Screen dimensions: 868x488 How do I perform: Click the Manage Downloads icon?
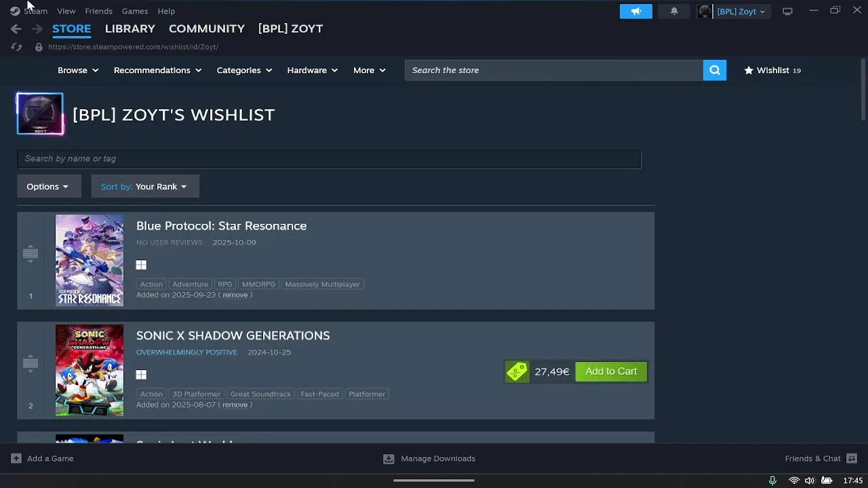click(x=389, y=459)
